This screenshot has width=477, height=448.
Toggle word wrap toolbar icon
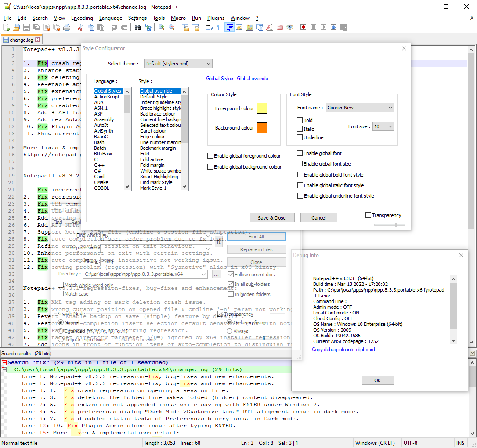click(x=209, y=27)
